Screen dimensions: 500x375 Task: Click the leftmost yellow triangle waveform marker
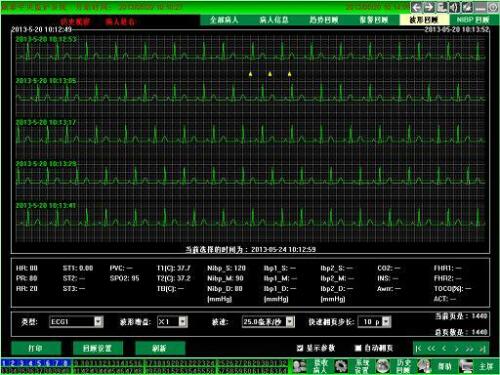tap(250, 74)
